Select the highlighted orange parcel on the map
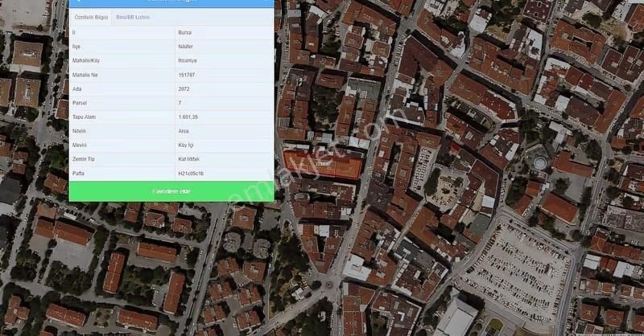Viewport: 644px width, 336px height. pos(324,165)
